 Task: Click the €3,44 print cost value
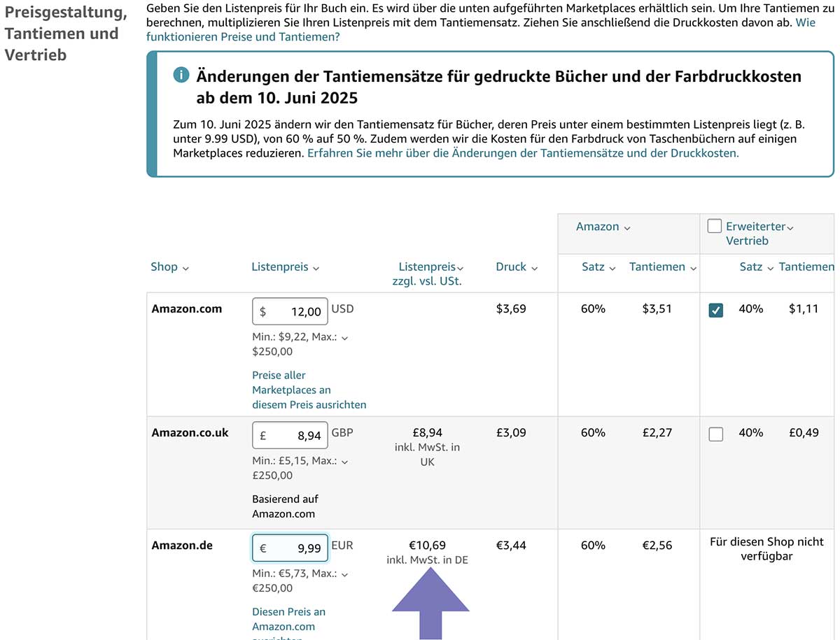[x=511, y=545]
